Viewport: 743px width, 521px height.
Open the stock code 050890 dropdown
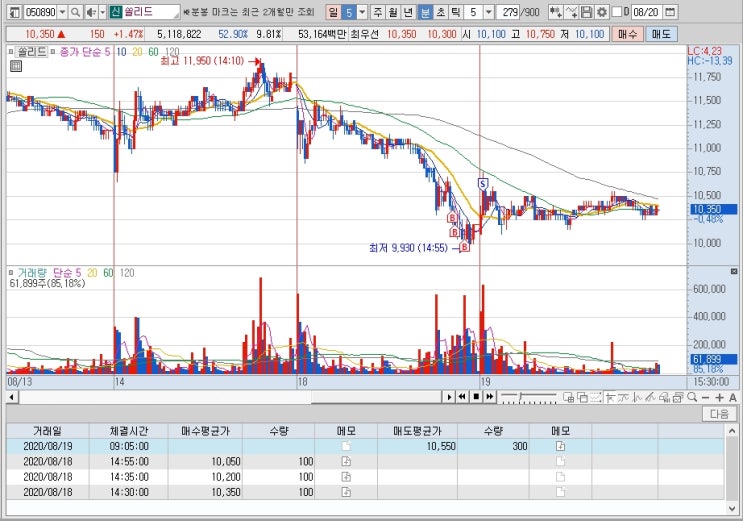point(63,12)
